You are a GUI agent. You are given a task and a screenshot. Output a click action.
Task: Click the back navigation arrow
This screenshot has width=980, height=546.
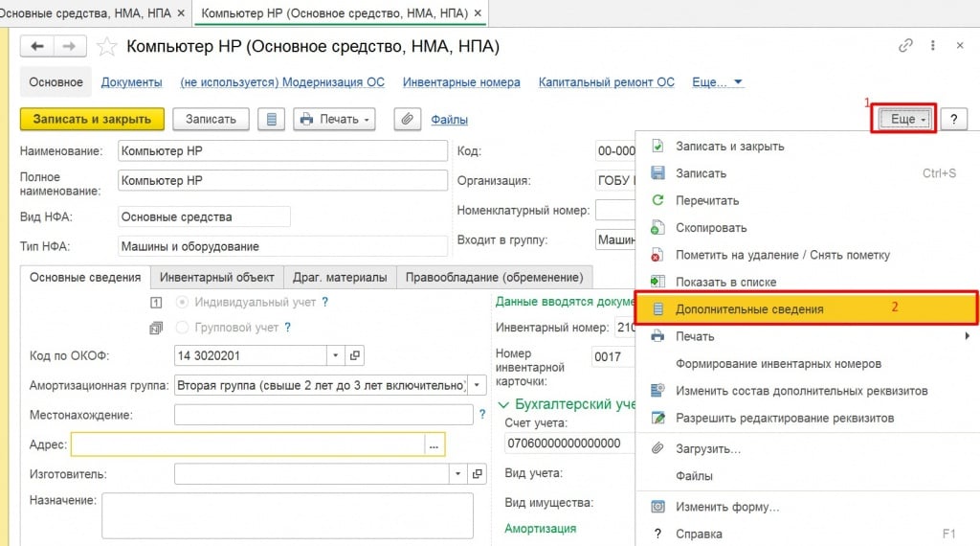37,46
